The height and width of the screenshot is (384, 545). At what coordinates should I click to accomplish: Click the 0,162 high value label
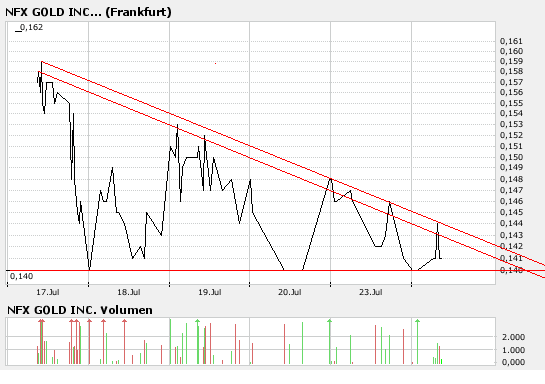click(x=31, y=27)
